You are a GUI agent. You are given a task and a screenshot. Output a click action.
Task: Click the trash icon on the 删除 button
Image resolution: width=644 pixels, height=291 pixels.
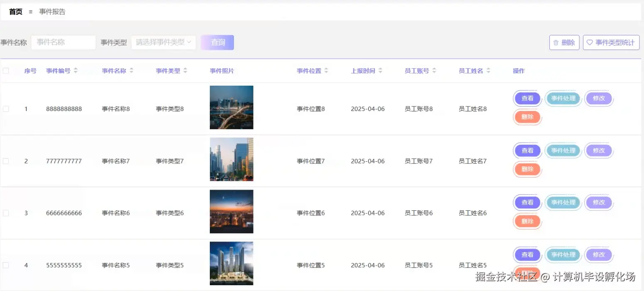556,42
